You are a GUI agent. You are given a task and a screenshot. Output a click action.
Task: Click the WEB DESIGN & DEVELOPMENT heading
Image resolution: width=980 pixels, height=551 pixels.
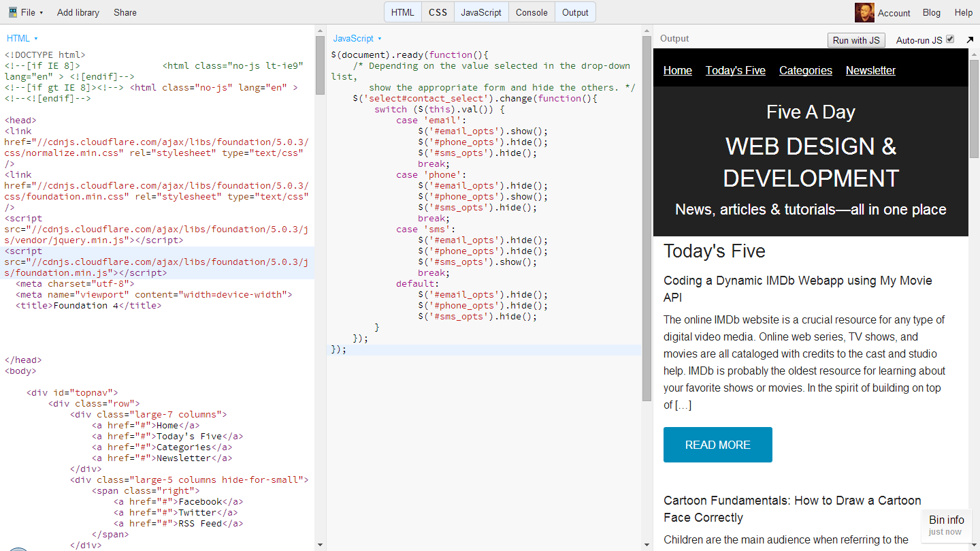(x=811, y=162)
